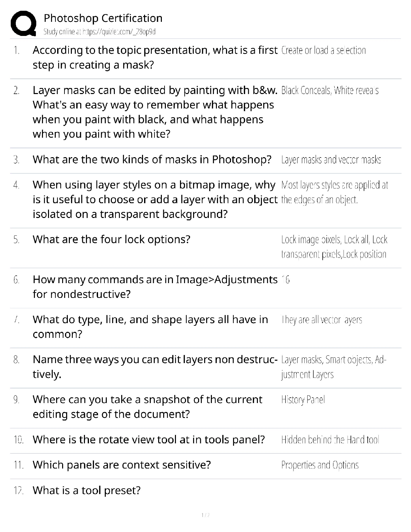Click the "Black Conceals, White reveals" answer

[330, 90]
